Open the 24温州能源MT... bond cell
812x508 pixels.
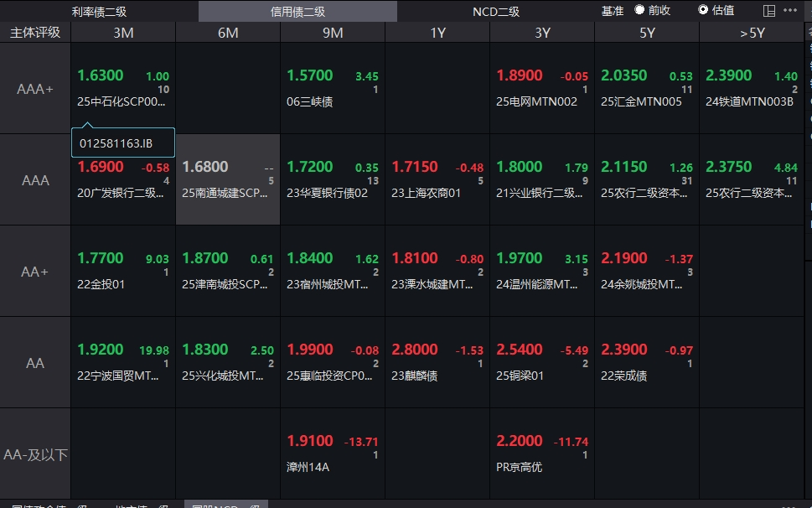point(542,272)
